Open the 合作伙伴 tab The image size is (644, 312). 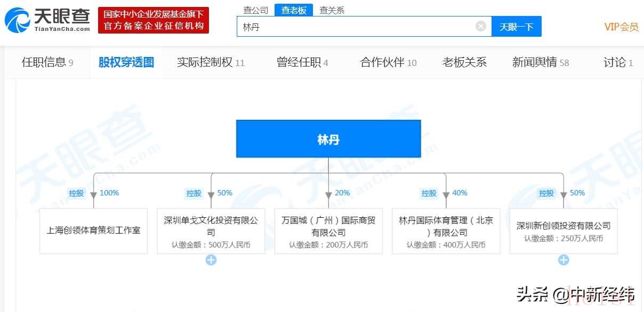[x=388, y=62]
